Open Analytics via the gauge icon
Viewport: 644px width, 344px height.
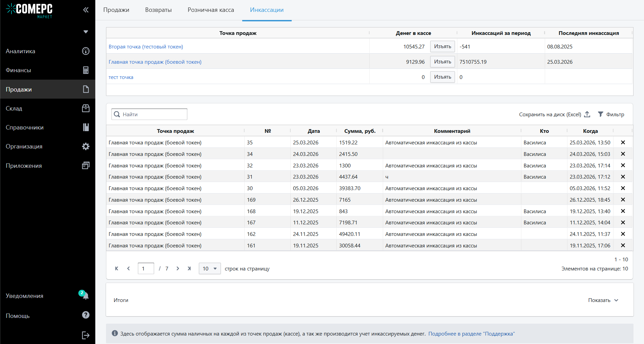click(x=86, y=51)
